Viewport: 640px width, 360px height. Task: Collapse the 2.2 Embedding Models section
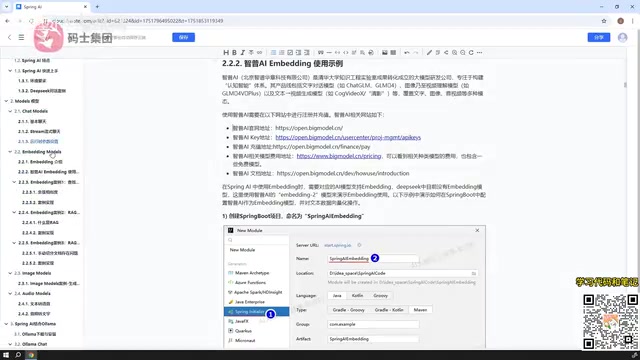10,151
